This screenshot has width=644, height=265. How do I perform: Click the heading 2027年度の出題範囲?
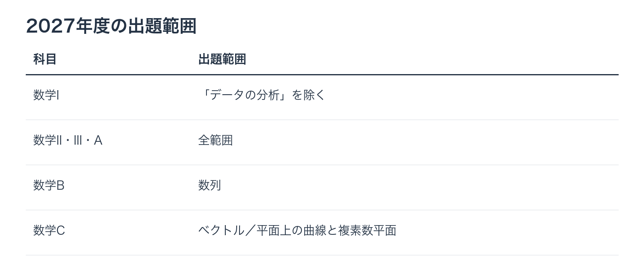click(x=111, y=26)
